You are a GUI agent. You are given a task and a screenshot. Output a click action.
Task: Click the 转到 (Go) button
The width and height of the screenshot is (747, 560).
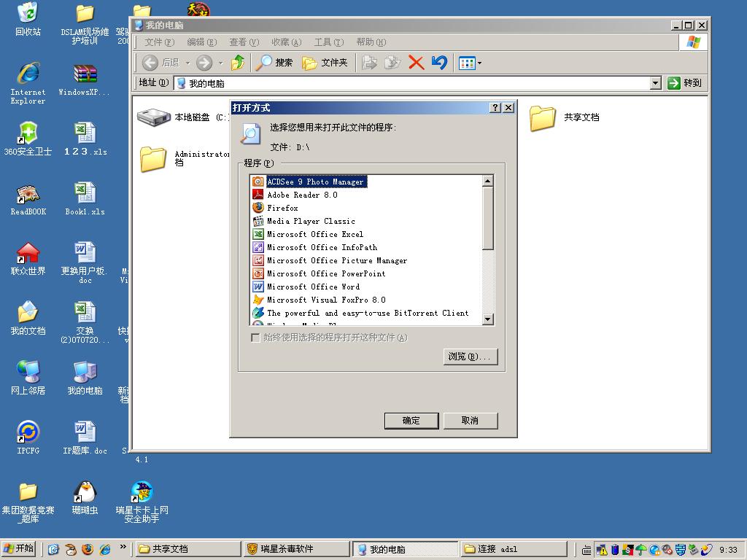pyautogui.click(x=684, y=83)
